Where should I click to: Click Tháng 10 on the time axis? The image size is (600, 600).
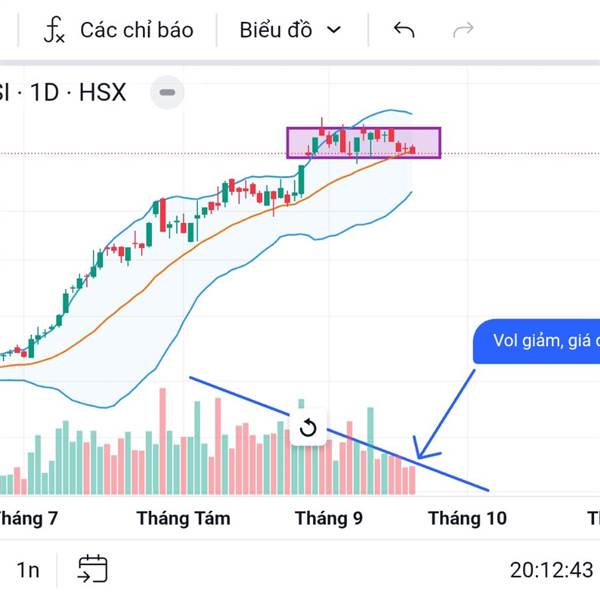pos(467,518)
